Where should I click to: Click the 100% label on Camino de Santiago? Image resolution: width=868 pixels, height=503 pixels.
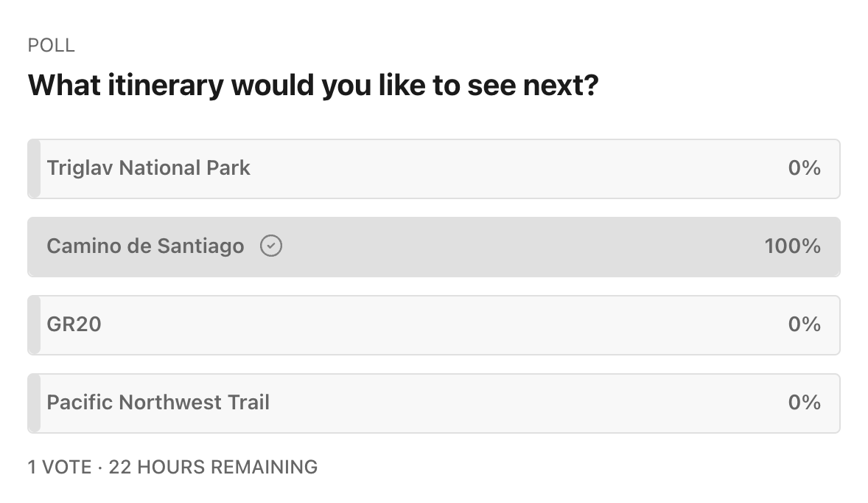[794, 246]
